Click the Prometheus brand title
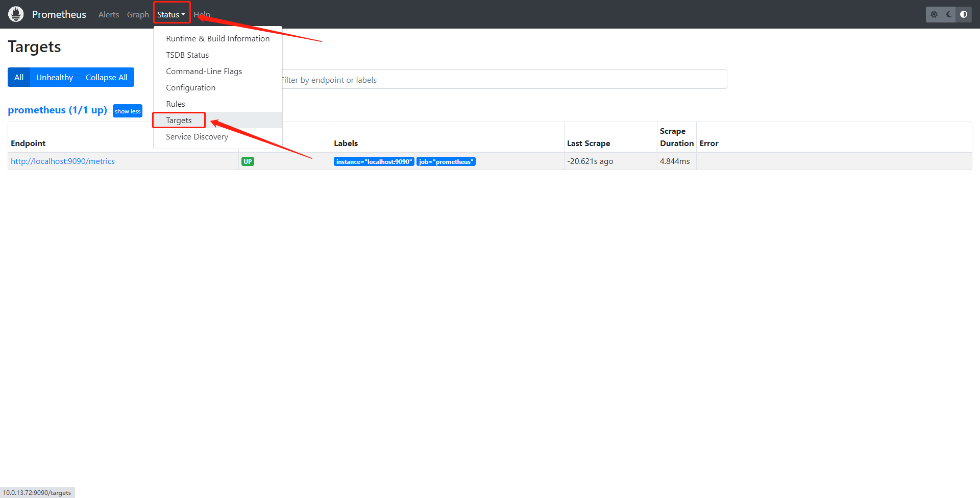This screenshot has width=980, height=498. point(59,14)
